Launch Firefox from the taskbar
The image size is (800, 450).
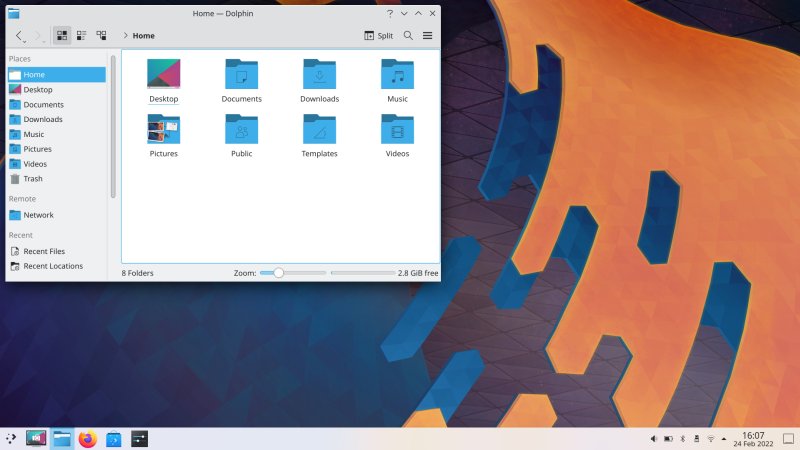click(88, 438)
